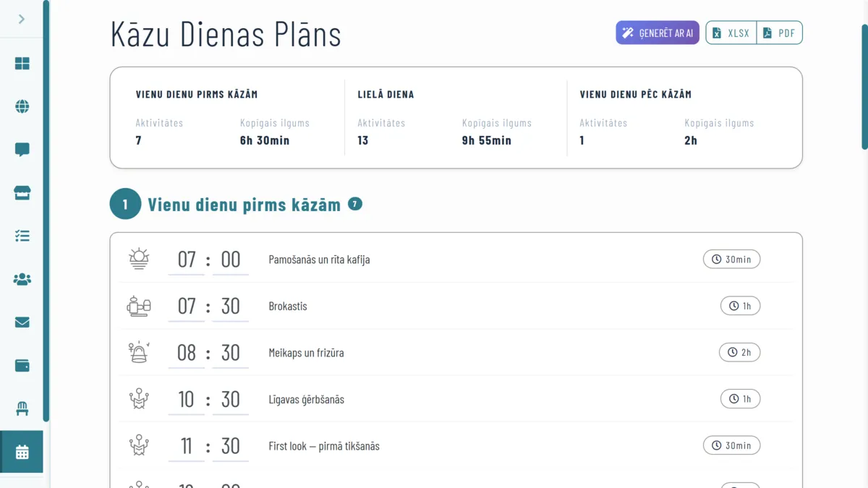Open the vendors store icon in sidebar

point(22,193)
